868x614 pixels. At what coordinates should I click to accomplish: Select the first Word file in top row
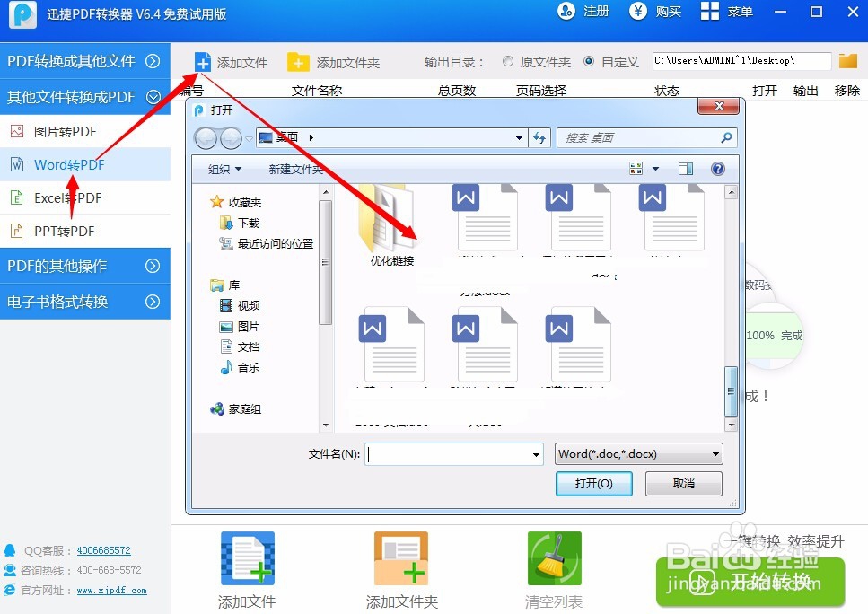point(486,219)
